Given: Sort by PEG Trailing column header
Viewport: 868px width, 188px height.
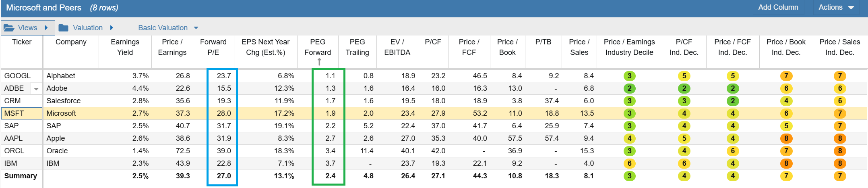Looking at the screenshot, I should (x=357, y=47).
